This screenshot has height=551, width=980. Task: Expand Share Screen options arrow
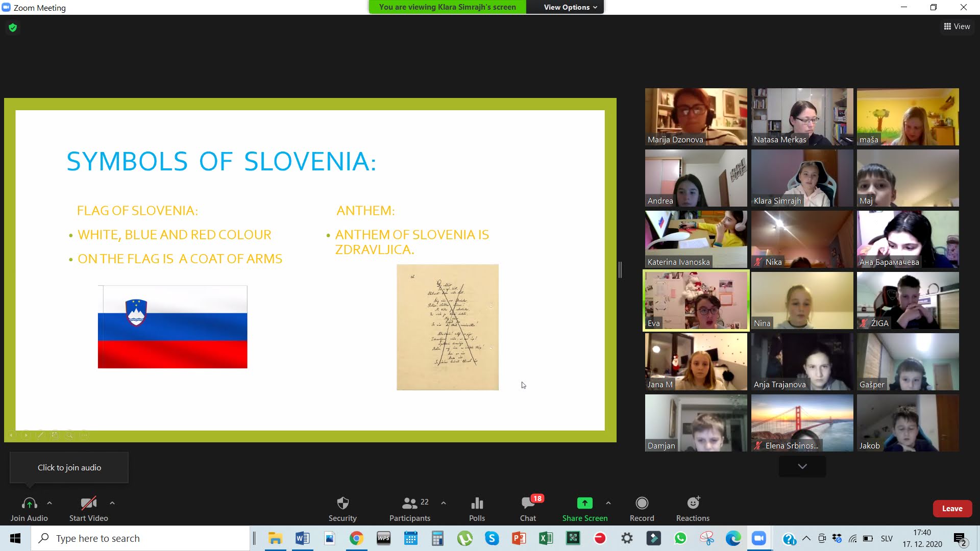pos(608,503)
